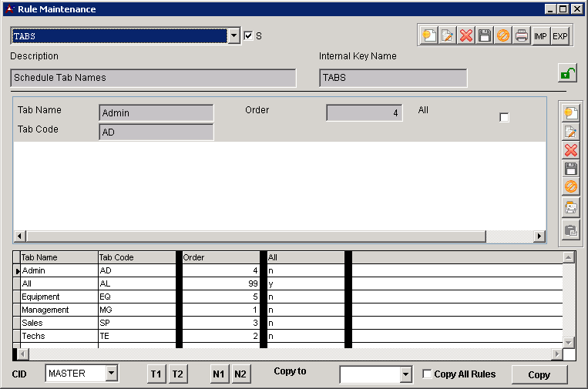
Task: Click the T1 button
Action: 156,374
